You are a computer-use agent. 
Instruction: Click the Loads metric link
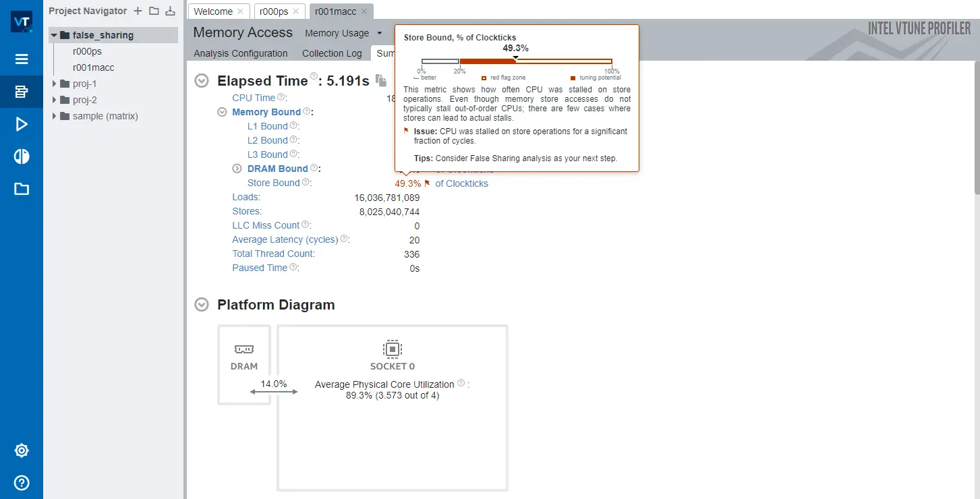245,197
